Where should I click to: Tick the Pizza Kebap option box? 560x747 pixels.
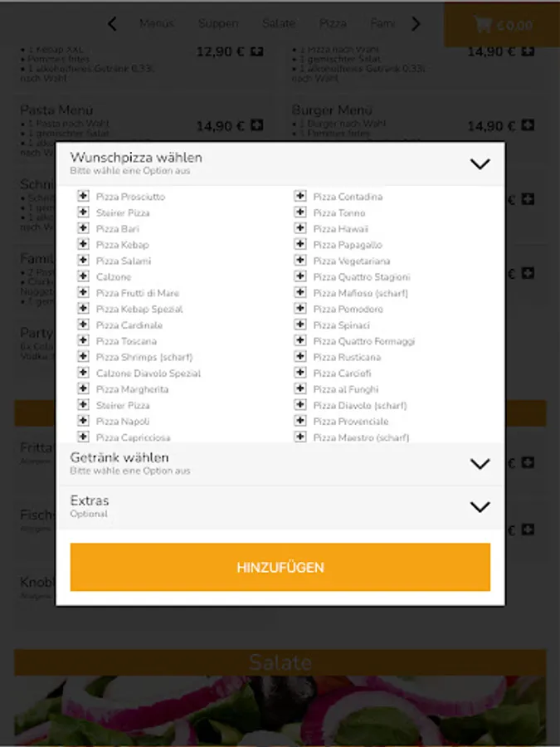[x=83, y=244]
